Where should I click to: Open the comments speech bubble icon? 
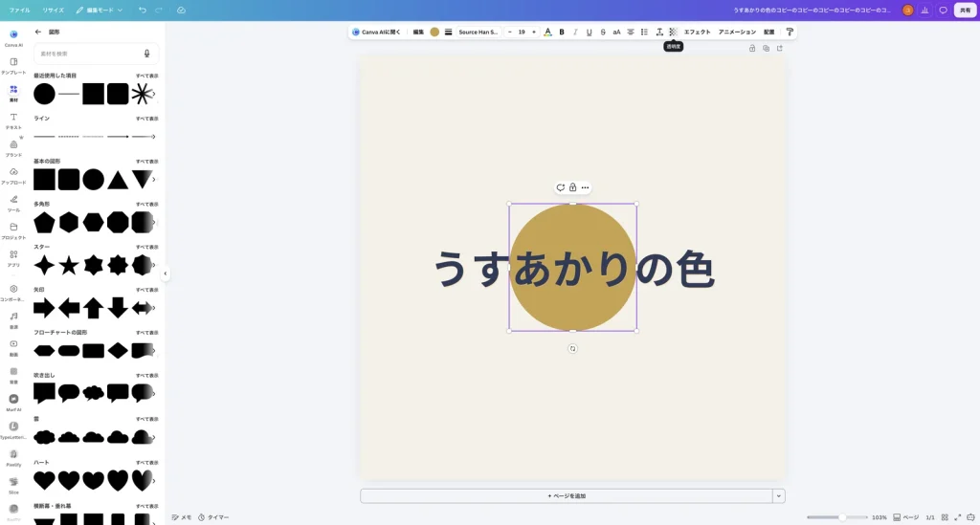[943, 10]
